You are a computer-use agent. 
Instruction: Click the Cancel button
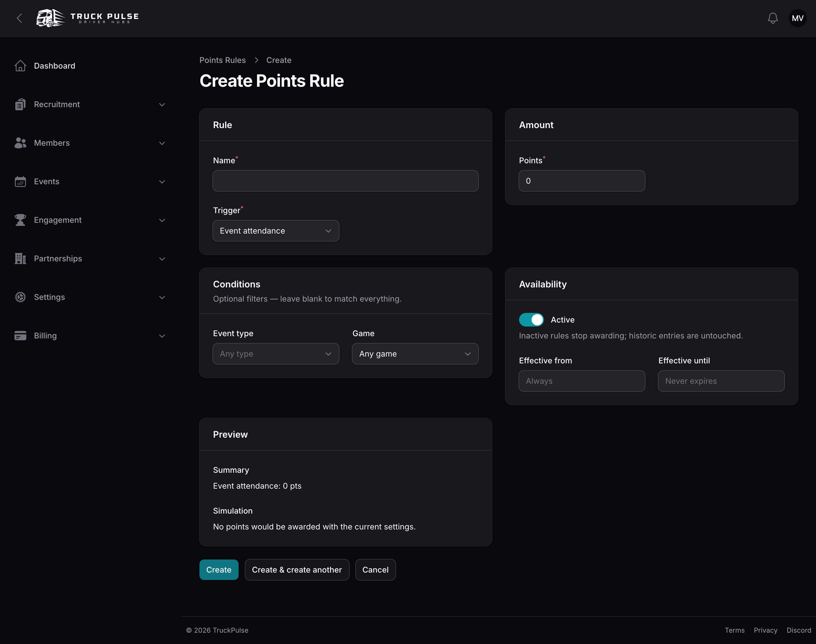[375, 570]
